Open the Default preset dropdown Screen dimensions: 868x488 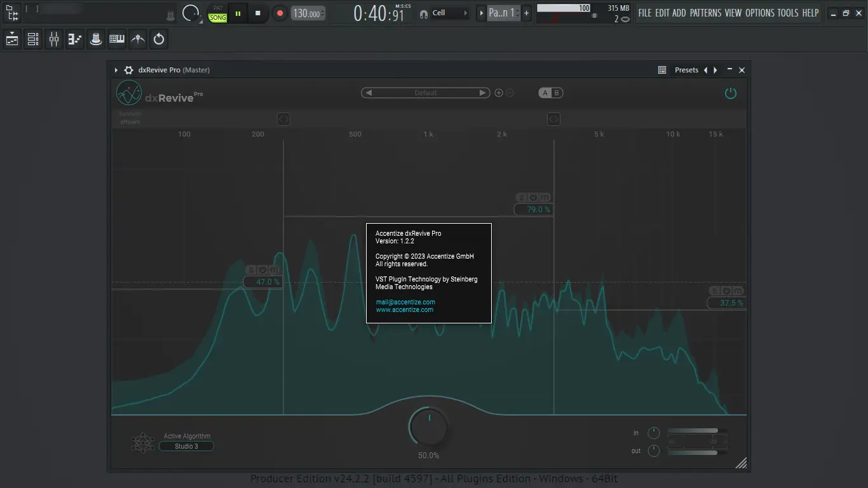(426, 93)
